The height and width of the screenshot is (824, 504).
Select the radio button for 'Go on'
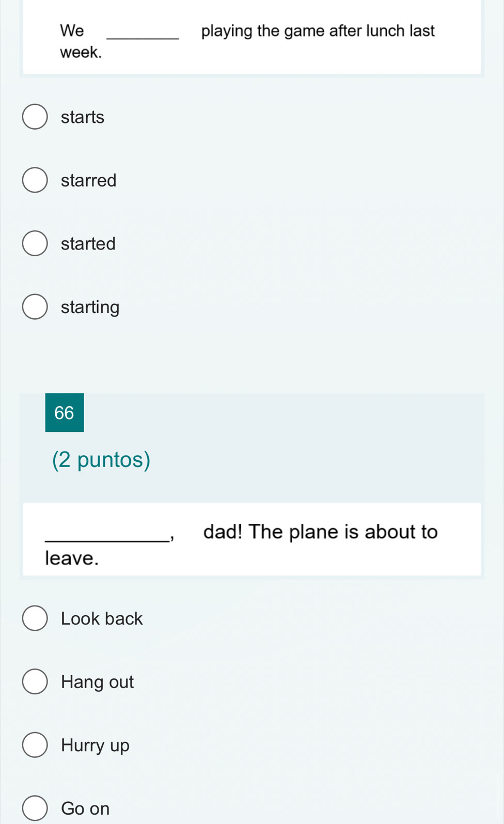[35, 809]
